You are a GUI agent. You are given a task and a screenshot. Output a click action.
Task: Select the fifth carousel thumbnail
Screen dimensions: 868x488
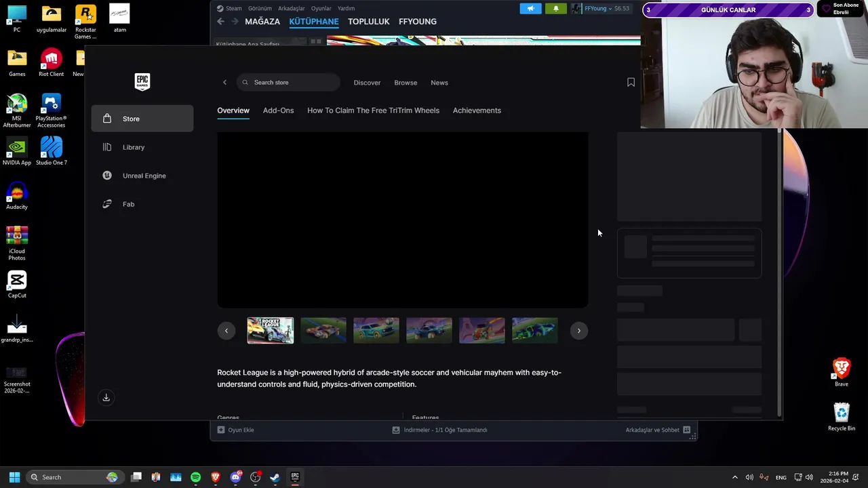pos(482,331)
